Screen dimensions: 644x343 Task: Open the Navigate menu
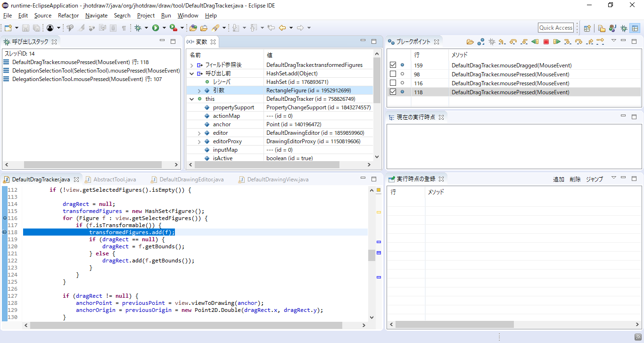[x=96, y=16]
